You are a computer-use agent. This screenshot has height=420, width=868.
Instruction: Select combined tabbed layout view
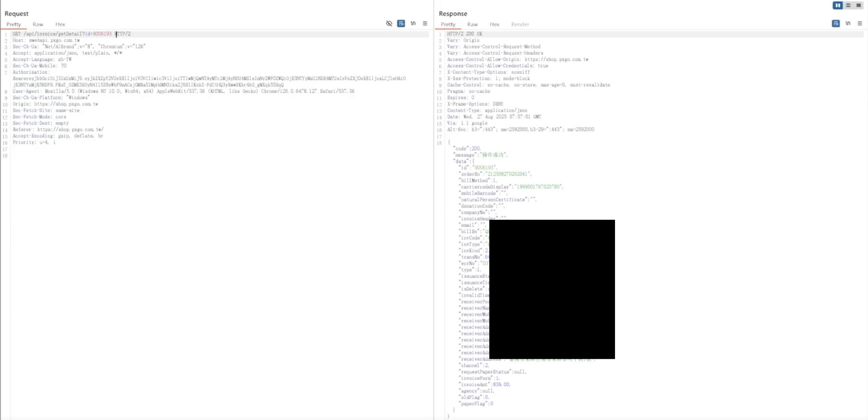coord(859,5)
